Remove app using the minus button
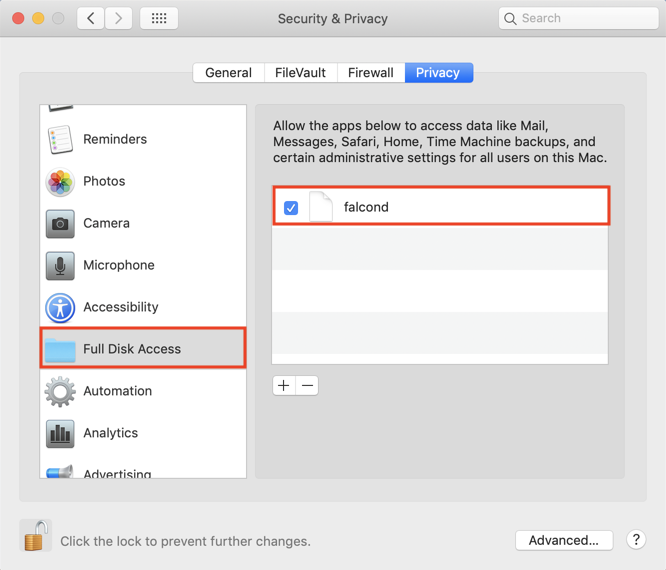666x570 pixels. [307, 385]
